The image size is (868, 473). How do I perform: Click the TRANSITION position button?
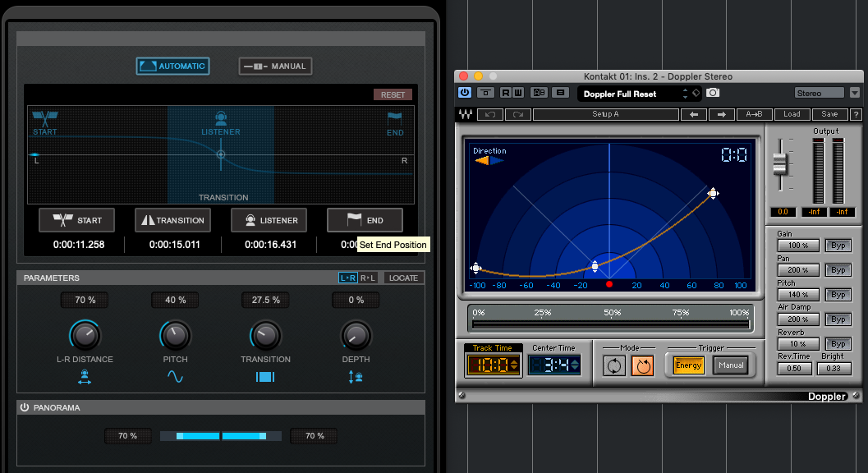click(x=172, y=220)
